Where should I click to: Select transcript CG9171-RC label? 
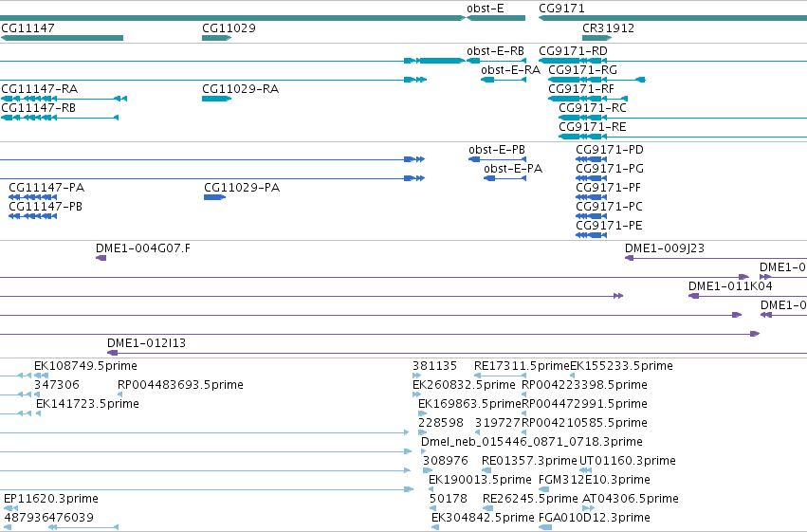(593, 108)
